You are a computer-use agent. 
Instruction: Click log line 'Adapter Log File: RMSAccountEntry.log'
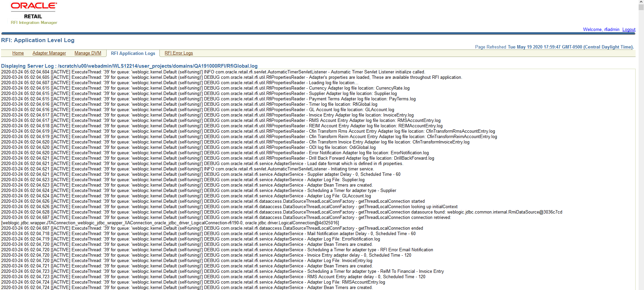pos(193,282)
